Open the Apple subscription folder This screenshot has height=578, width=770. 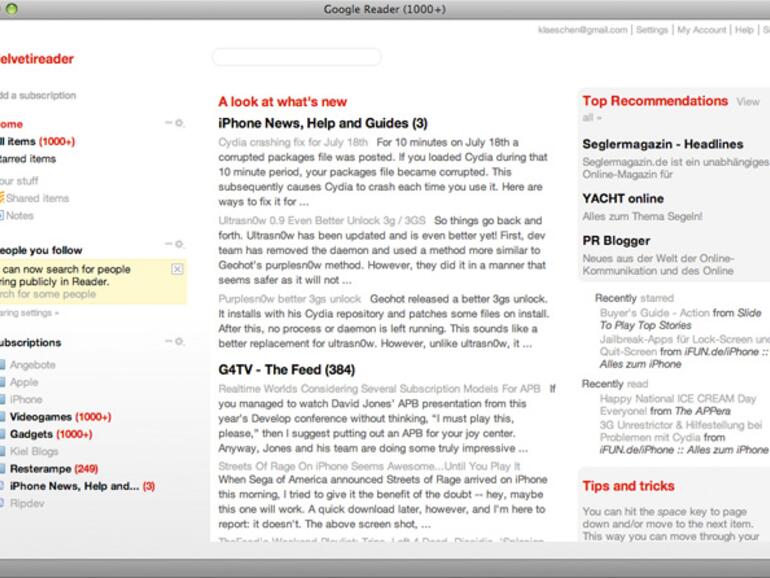tap(24, 382)
